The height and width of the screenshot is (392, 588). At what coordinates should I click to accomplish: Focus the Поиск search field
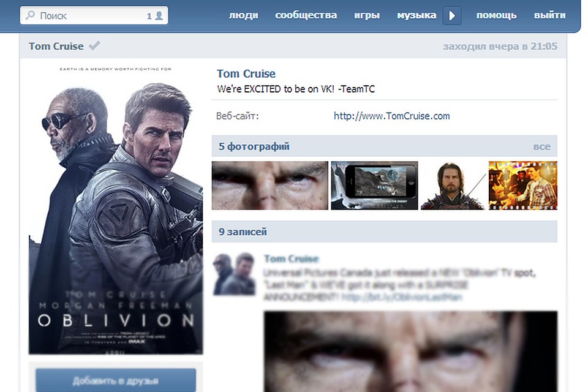[x=94, y=15]
